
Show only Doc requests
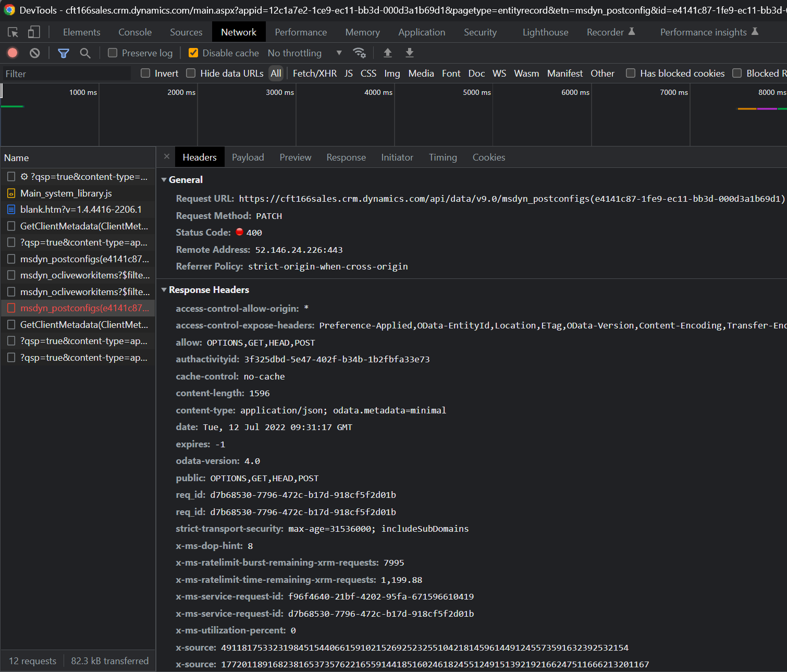(476, 74)
